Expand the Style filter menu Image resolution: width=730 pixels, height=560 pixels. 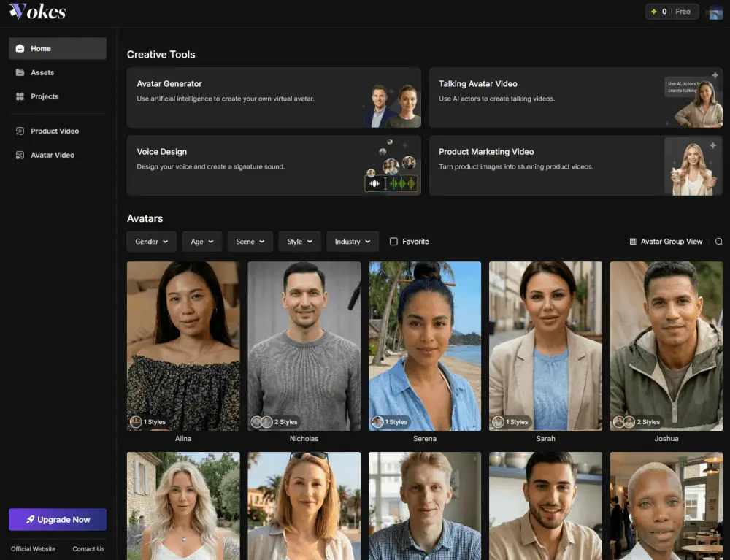(x=299, y=241)
